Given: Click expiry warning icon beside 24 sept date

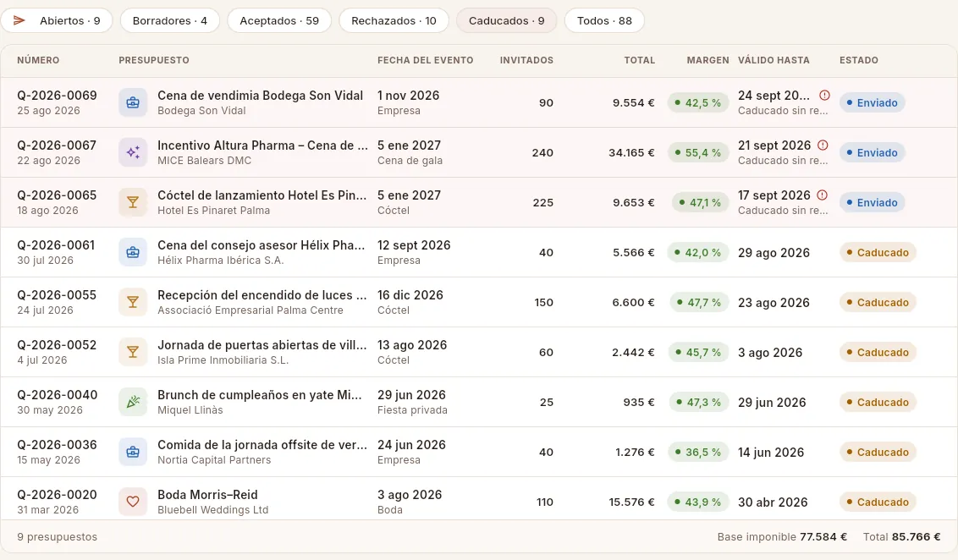Looking at the screenshot, I should coord(824,96).
